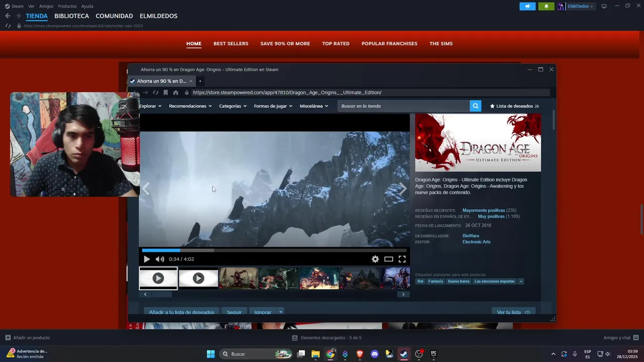This screenshot has height=362, width=644.
Task: Go to previous media with left arrow
Action: (146, 189)
